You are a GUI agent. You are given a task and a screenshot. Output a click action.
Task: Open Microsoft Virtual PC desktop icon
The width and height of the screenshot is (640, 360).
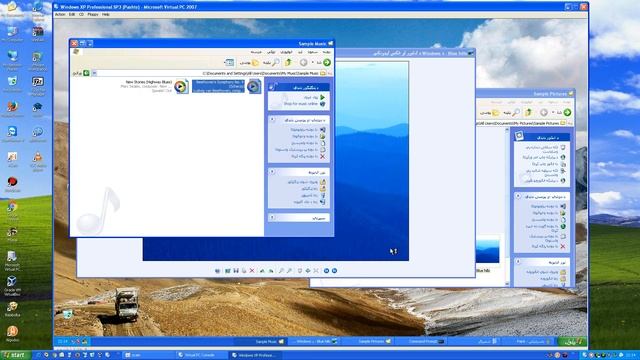(12, 261)
